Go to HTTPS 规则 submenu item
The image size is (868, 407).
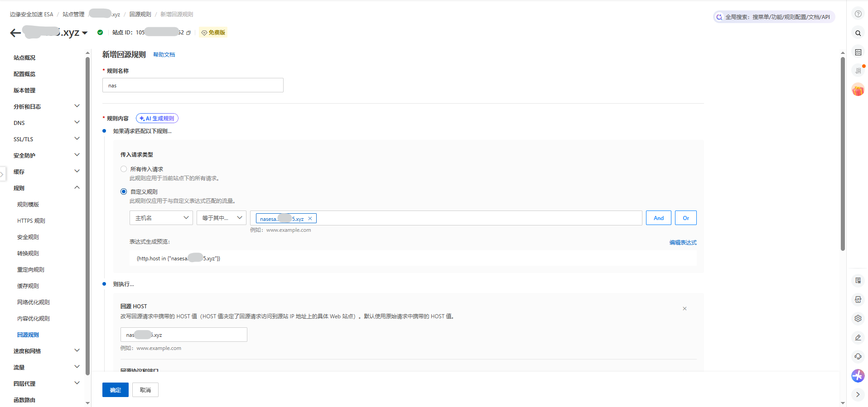point(31,220)
